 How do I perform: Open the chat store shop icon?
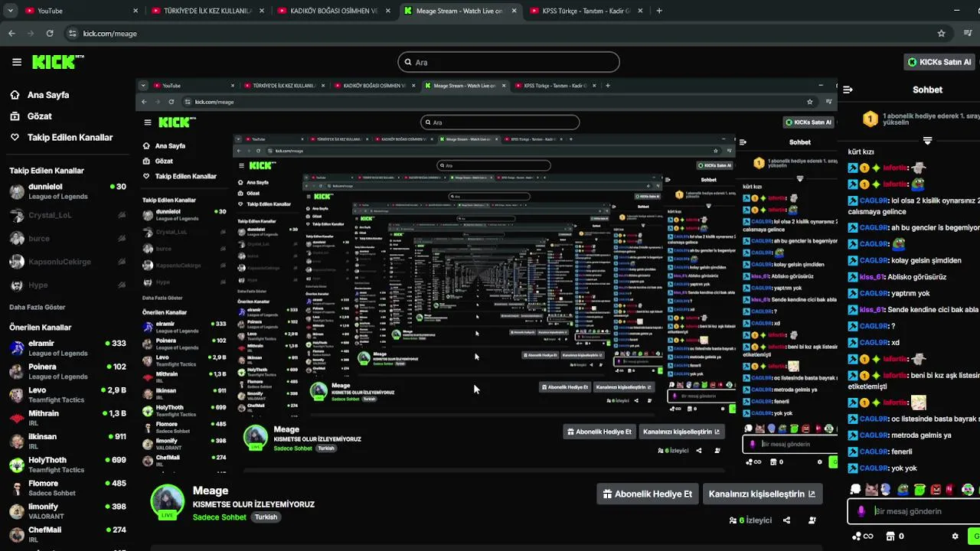(890, 536)
